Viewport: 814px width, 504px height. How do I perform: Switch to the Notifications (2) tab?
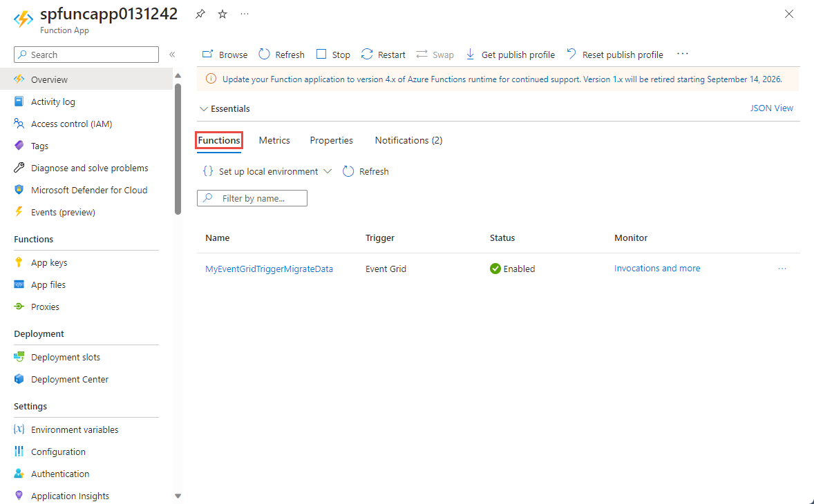(408, 141)
